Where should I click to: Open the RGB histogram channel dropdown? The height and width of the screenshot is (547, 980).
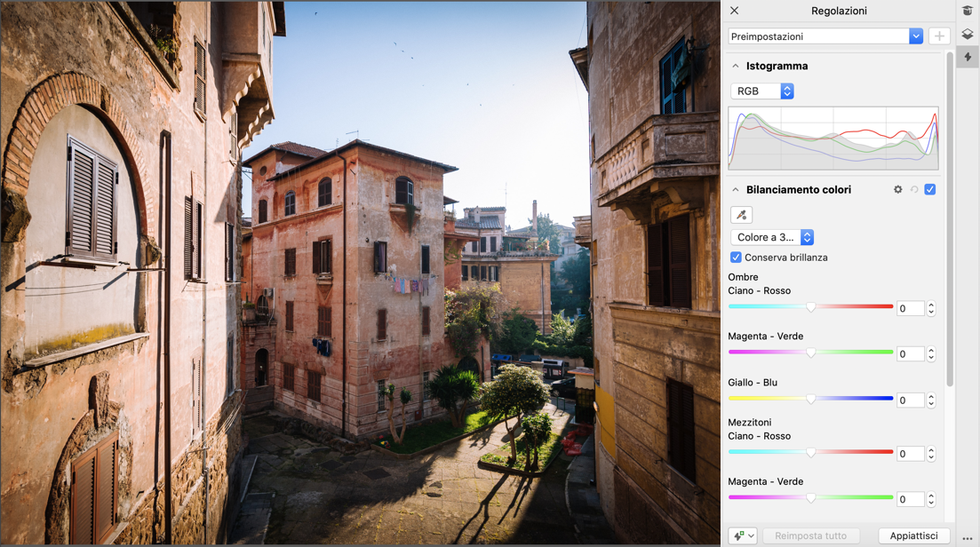coord(762,91)
